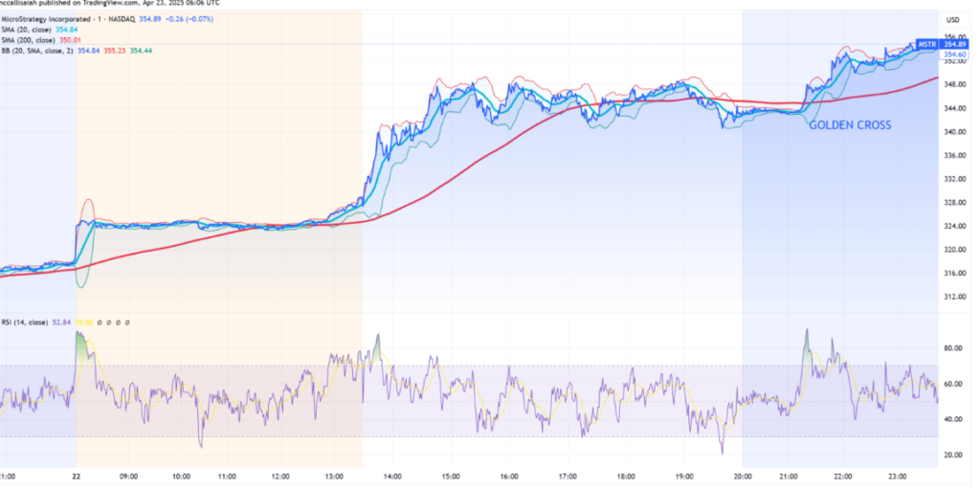Screen dimensions: 980x490
Task: Click the 09:00 time axis label
Action: (129, 477)
